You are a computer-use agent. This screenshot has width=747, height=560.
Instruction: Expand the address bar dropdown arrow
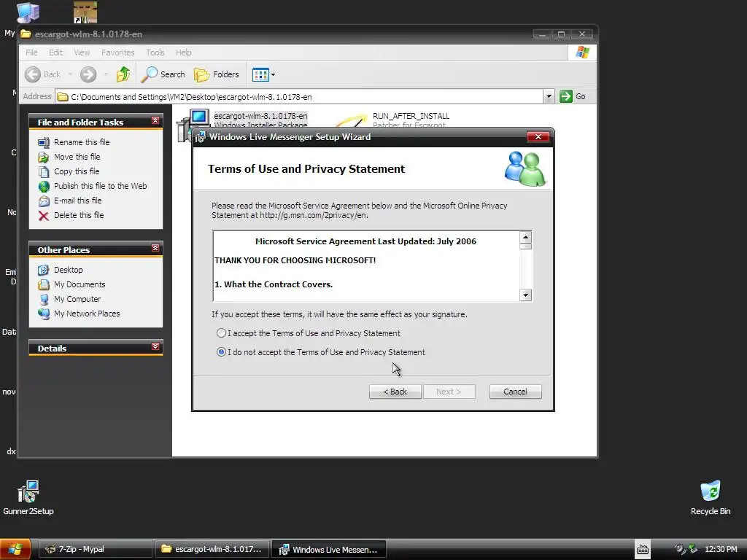[549, 97]
